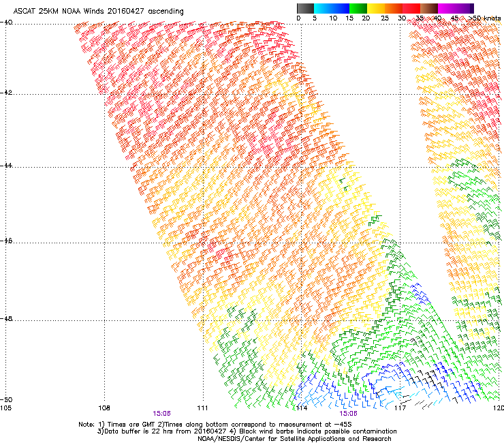Click the latitude axis label '-48'
The height and width of the screenshot is (443, 504).
(6, 318)
